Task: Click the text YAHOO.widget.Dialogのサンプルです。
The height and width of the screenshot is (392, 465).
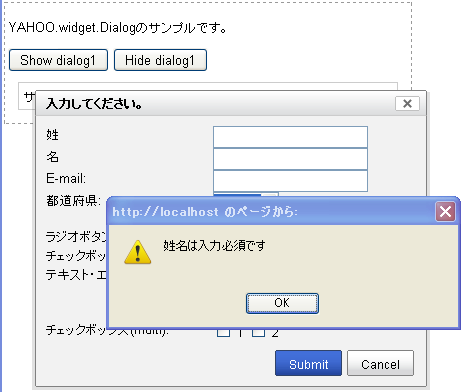Action: pyautogui.click(x=117, y=28)
